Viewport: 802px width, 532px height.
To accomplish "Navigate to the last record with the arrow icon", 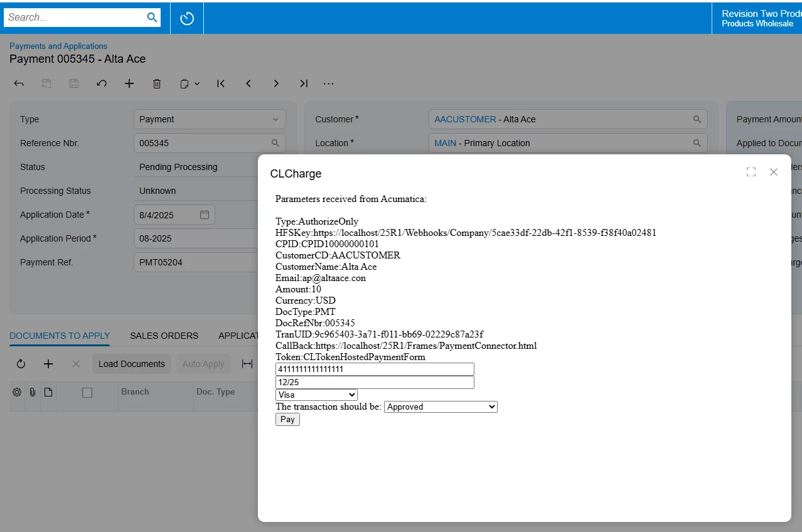I will 304,83.
